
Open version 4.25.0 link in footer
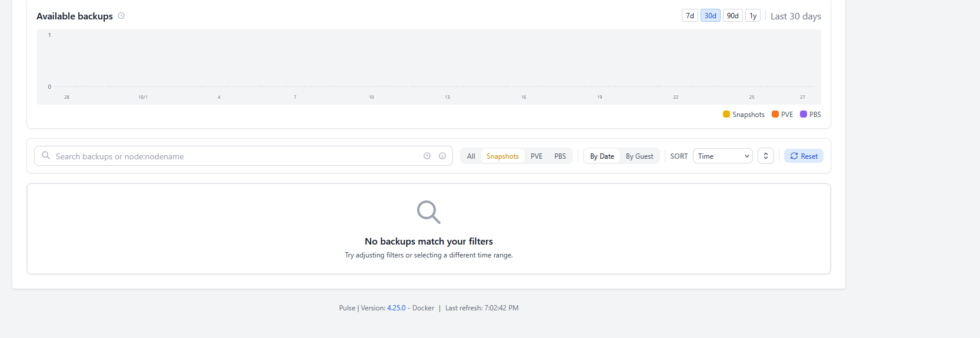(x=396, y=308)
